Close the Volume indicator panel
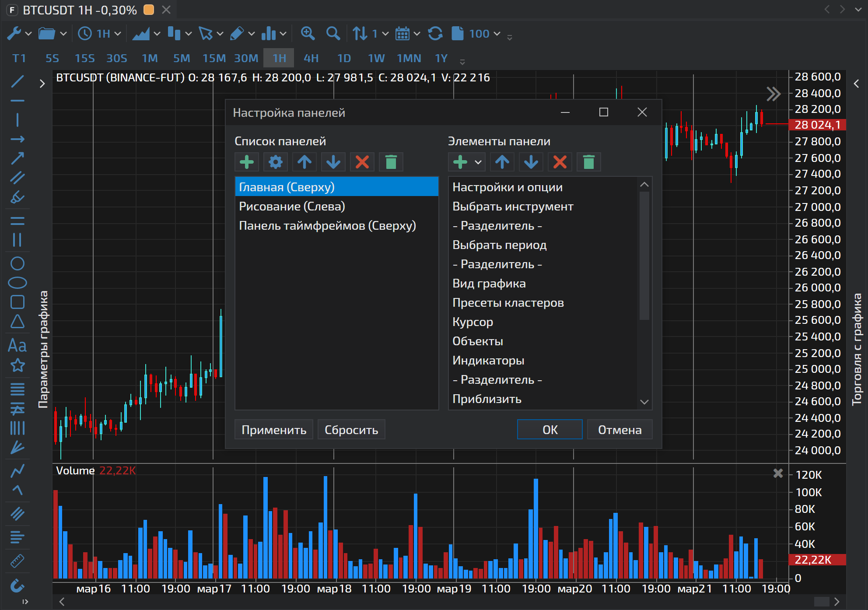 (x=778, y=473)
